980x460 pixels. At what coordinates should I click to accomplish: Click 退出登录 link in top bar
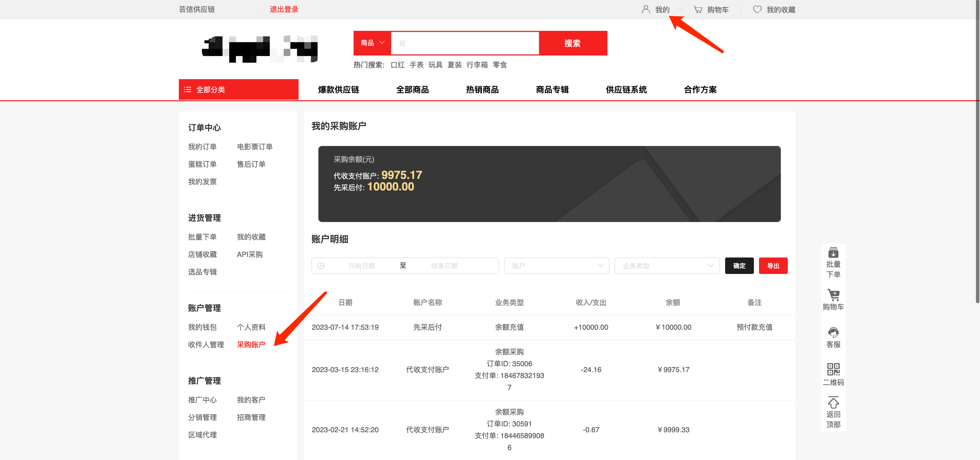(x=284, y=10)
